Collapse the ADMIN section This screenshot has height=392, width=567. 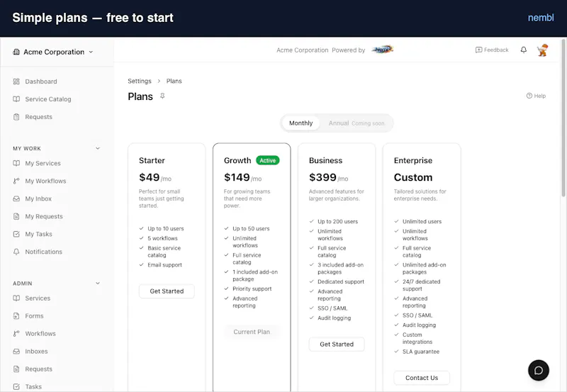98,283
